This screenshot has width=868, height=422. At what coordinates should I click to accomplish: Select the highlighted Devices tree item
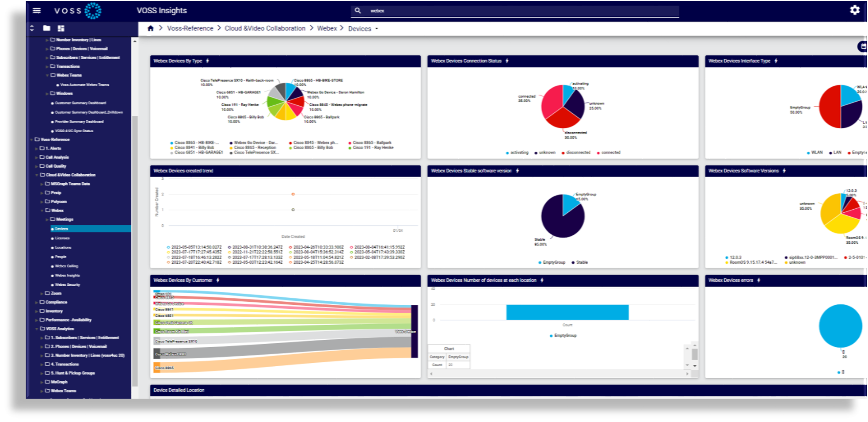tap(91, 229)
